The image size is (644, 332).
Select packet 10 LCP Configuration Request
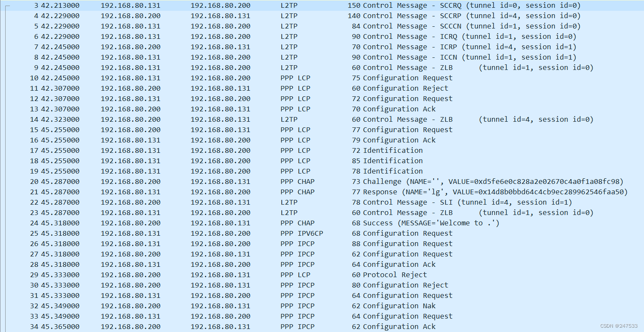(322, 78)
